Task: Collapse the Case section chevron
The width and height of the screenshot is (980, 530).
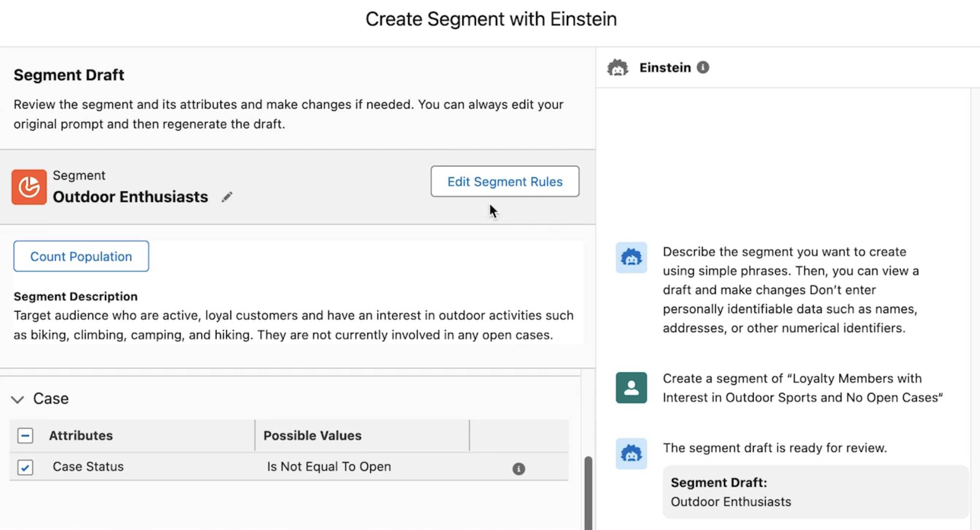Action: point(18,399)
